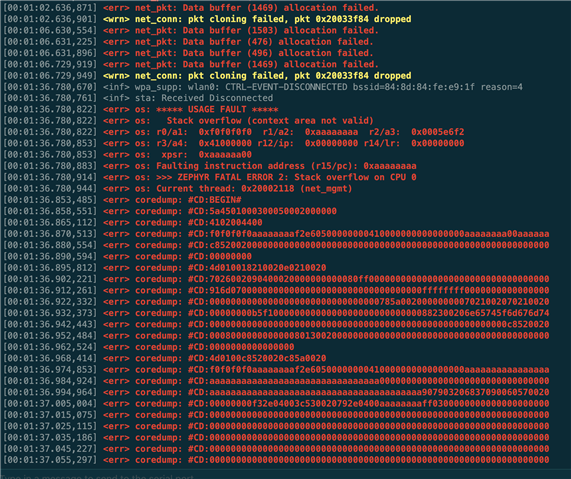The height and width of the screenshot is (479, 571).
Task: Click the Data buffer (476) allocation failed line
Action: click(188, 42)
